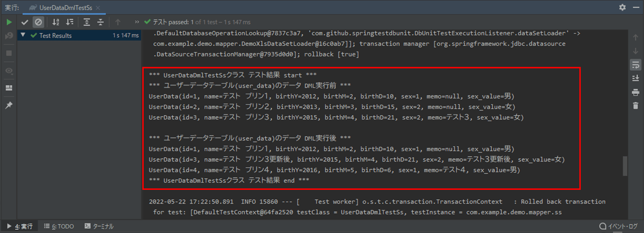The width and height of the screenshot is (644, 233).
Task: Pin the run tab
Action: [x=9, y=105]
